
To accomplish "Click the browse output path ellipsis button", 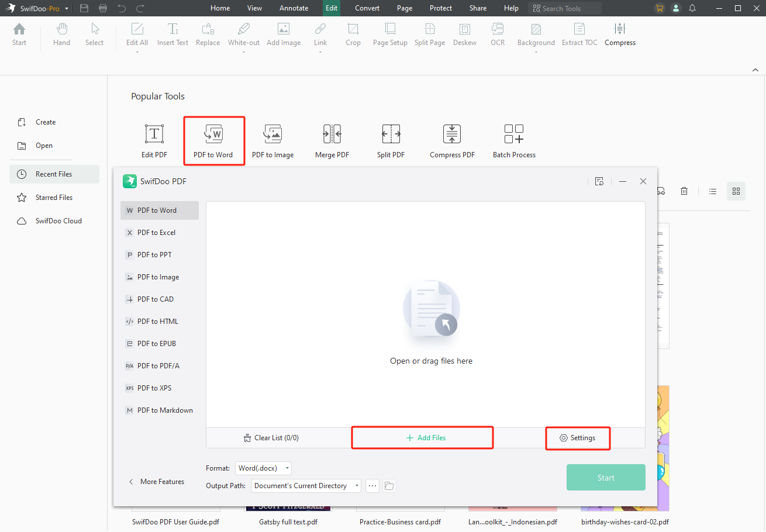I will click(372, 486).
